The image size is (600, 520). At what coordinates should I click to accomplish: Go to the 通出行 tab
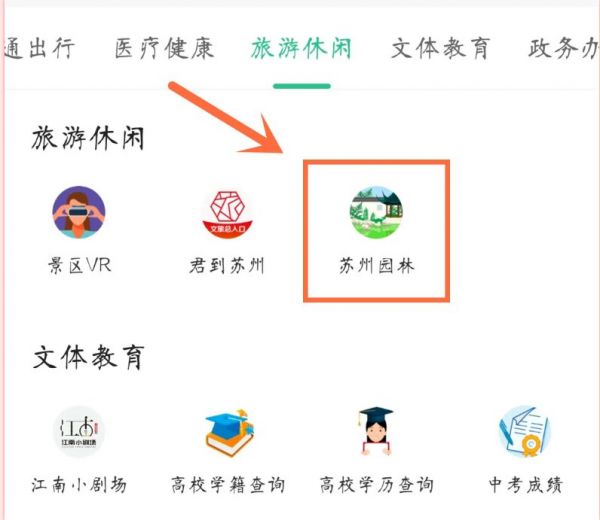(39, 49)
